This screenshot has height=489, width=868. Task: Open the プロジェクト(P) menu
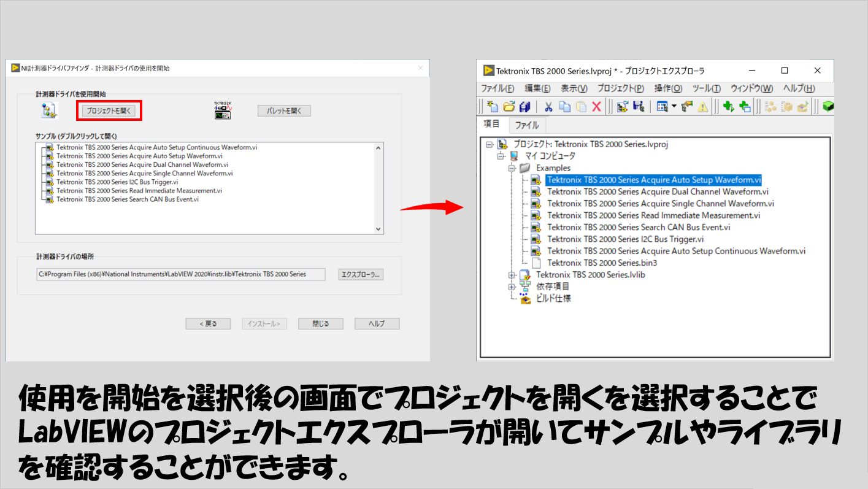[x=621, y=88]
